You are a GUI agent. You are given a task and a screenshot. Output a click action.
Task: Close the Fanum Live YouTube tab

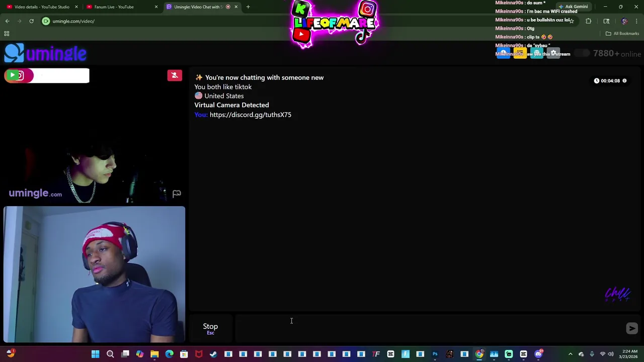pos(156,7)
